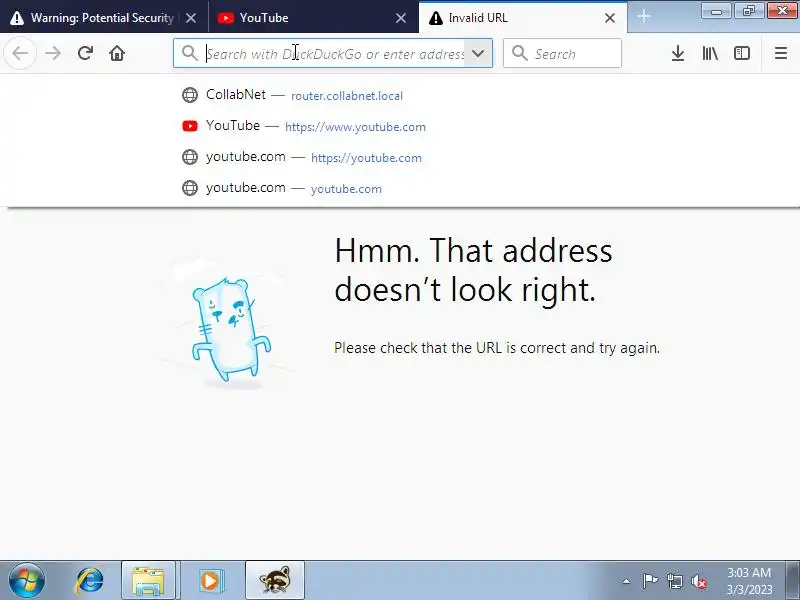This screenshot has width=800, height=600.
Task: Click the 'Hmm. That address doesn't look right.' heading
Action: coord(473,270)
